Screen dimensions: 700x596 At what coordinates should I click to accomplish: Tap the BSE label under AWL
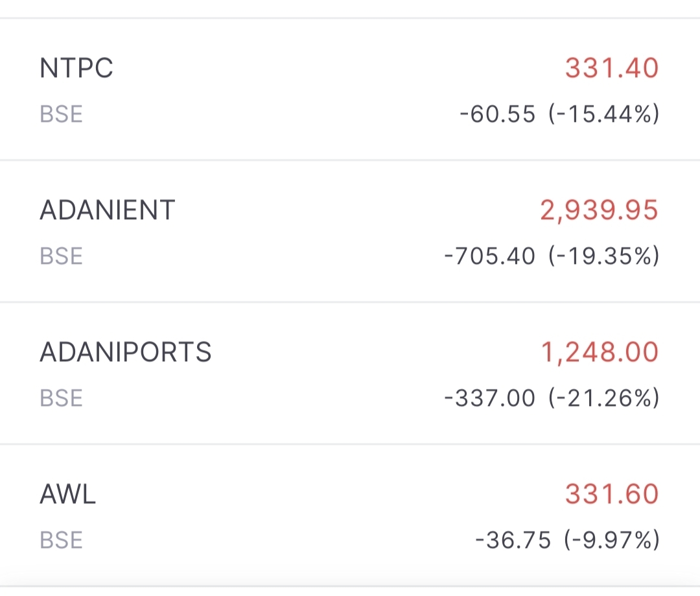(x=62, y=540)
